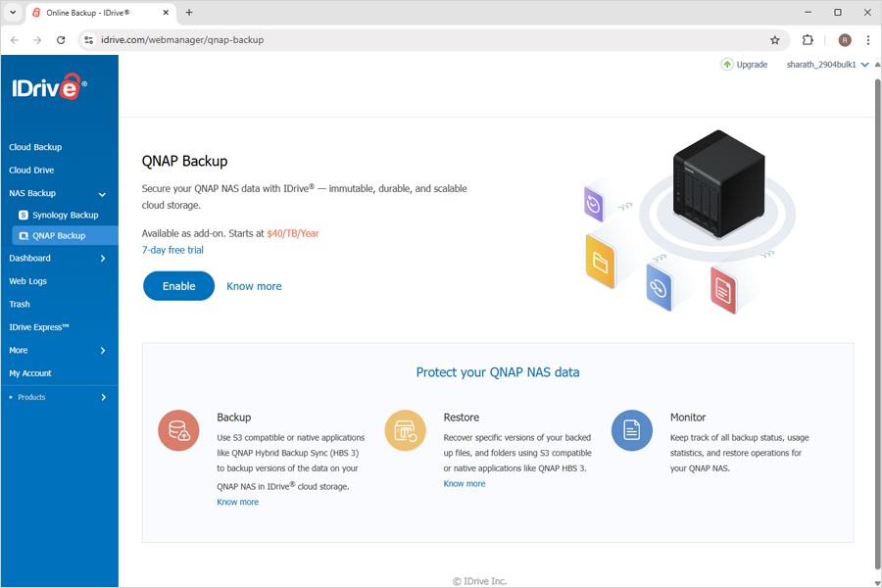882x588 pixels.
Task: Click the red document tile illustration
Action: pos(723,290)
